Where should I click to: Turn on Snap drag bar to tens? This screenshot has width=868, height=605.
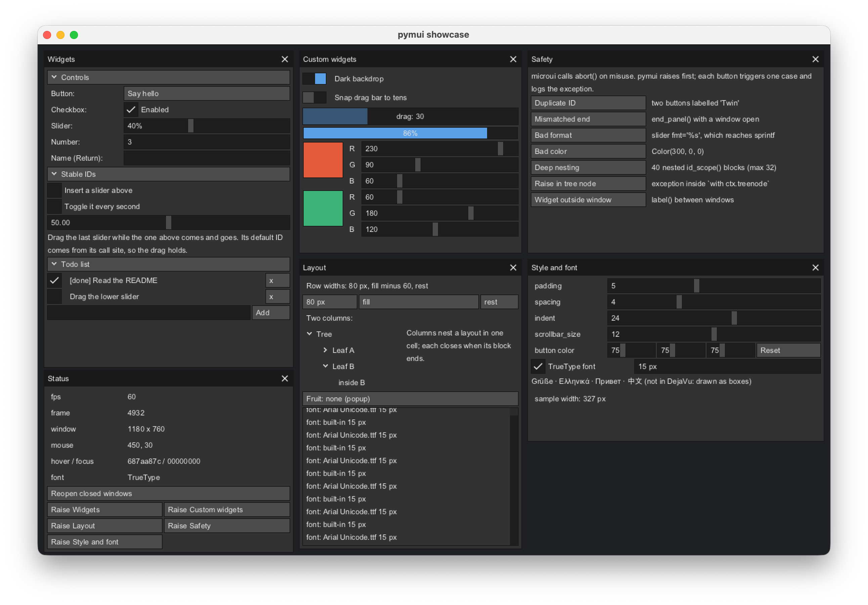[314, 97]
